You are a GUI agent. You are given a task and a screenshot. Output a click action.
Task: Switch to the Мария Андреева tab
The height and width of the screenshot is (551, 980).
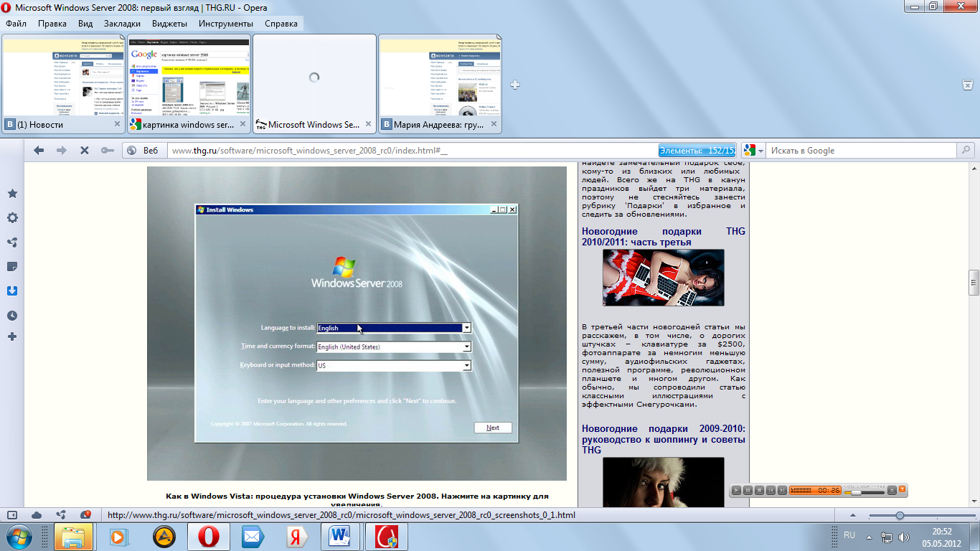[440, 84]
